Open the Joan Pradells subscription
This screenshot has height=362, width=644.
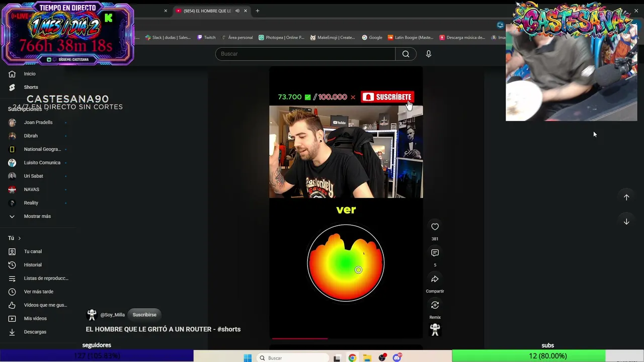tap(37, 123)
